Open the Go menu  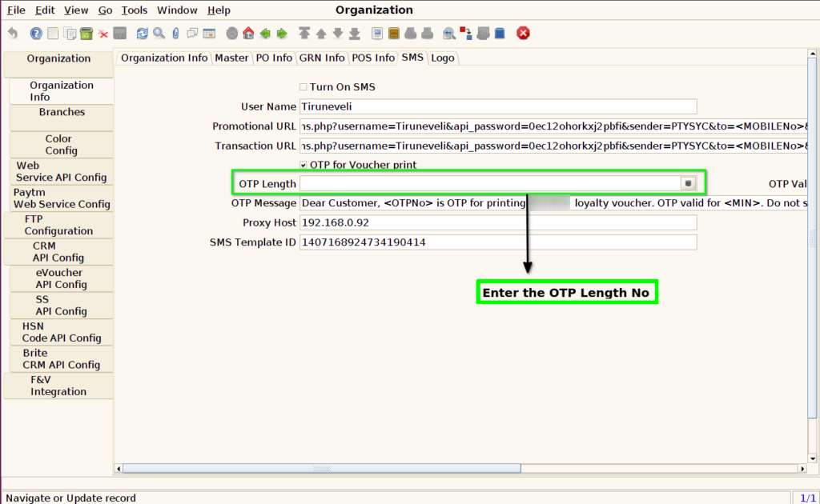tap(105, 10)
